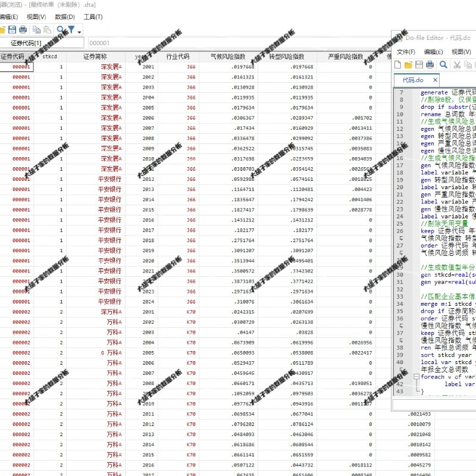This screenshot has height=476, width=476.
Task: Select the 代码.do tab
Action: (x=413, y=80)
